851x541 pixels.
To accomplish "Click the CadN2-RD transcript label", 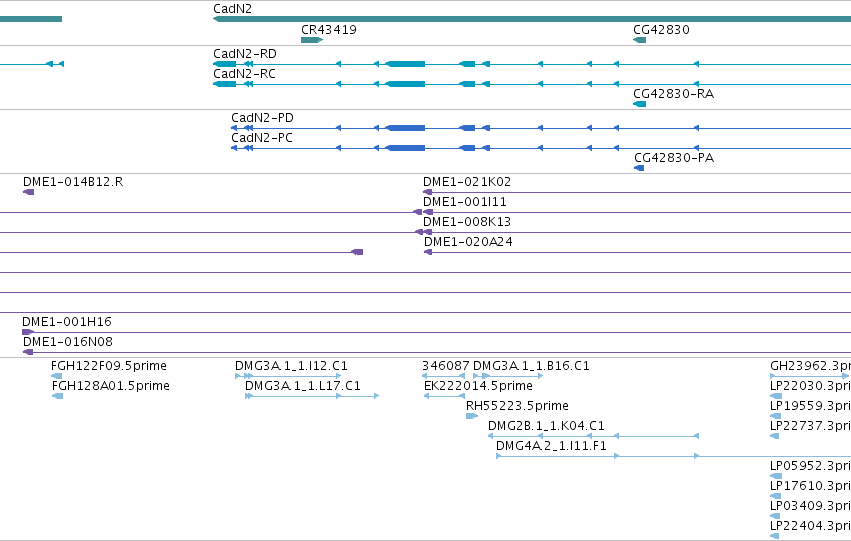I will [245, 54].
